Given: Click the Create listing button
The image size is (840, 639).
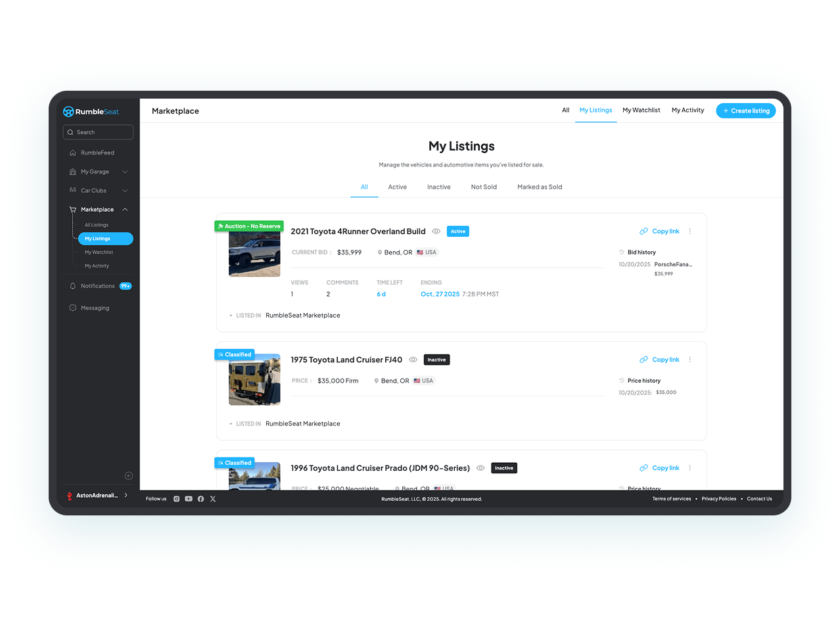Looking at the screenshot, I should [745, 110].
